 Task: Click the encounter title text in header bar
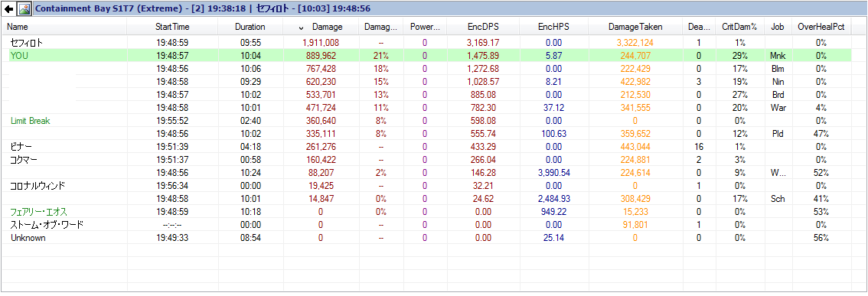pyautogui.click(x=203, y=9)
